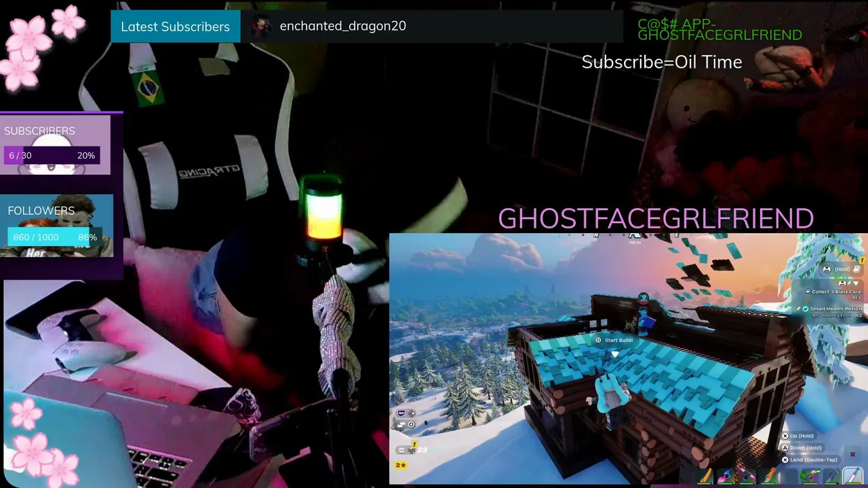Viewport: 868px width, 488px height.
Task: Click the large pink GHOSTFACEGRLFRIEND title
Action: pyautogui.click(x=656, y=218)
